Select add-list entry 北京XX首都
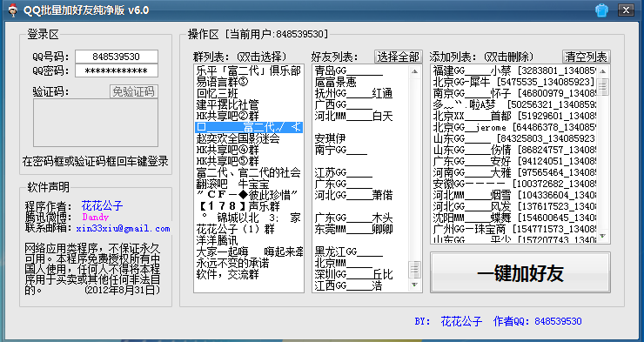Viewport: 644px width, 342px height. 514,116
